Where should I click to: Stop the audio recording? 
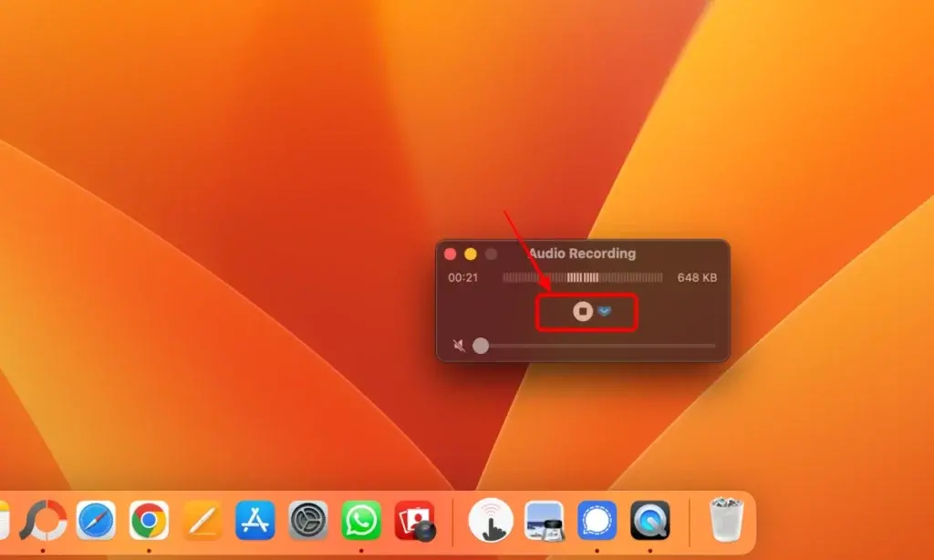click(x=583, y=312)
